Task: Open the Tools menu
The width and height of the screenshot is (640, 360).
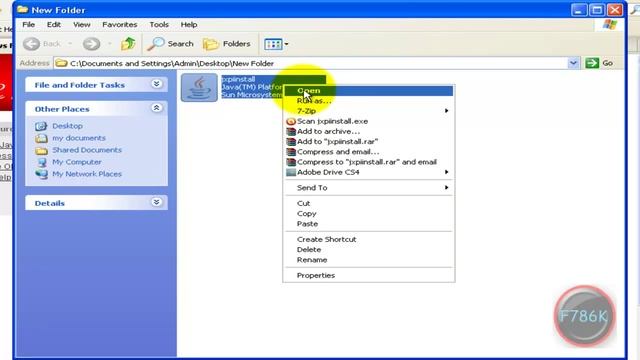Action: pos(159,24)
